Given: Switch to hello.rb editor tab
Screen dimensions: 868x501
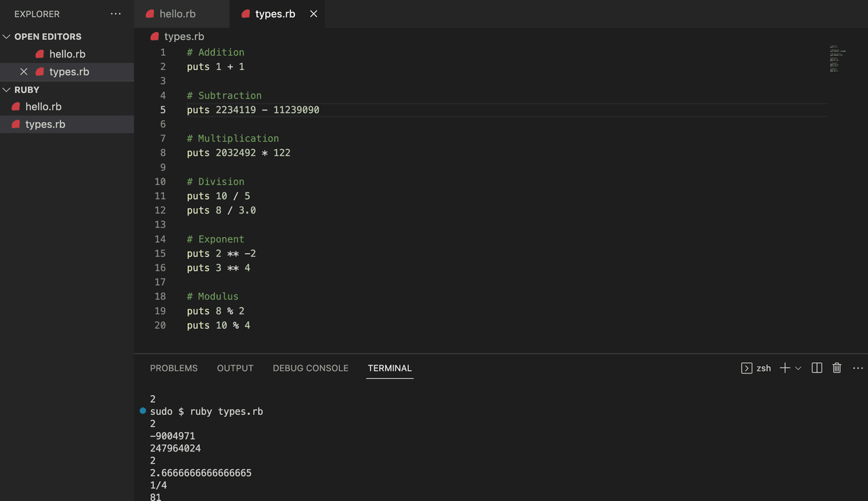Looking at the screenshot, I should 182,14.
